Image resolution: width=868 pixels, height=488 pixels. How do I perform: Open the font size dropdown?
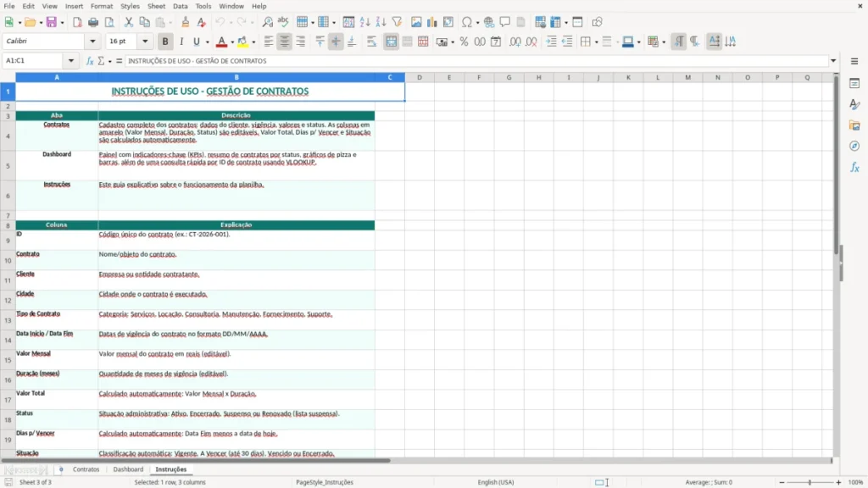click(x=145, y=41)
